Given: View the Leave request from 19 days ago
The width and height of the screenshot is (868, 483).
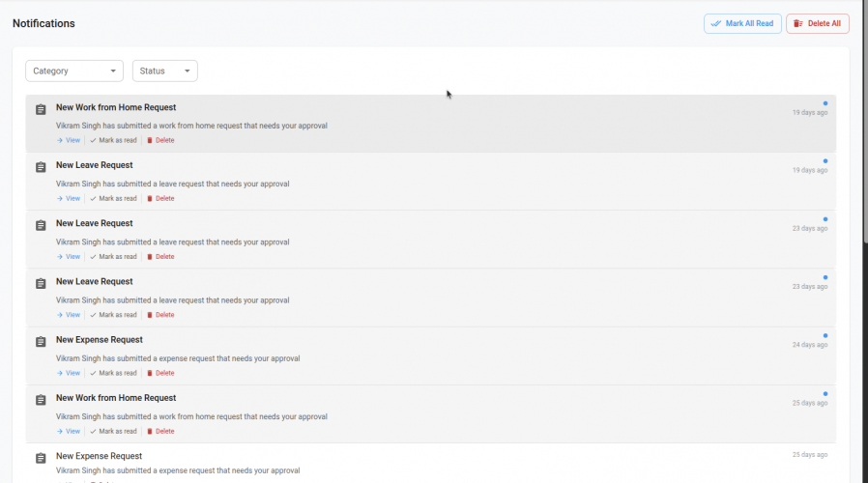Looking at the screenshot, I should point(69,199).
